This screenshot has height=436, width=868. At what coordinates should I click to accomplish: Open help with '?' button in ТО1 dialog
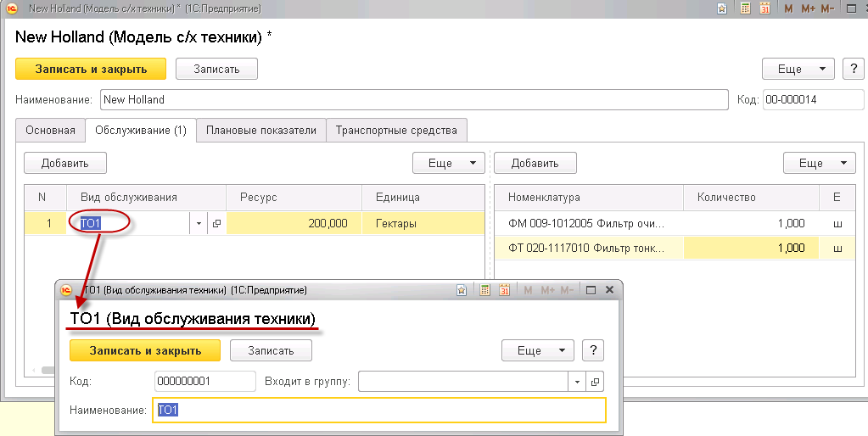(593, 350)
